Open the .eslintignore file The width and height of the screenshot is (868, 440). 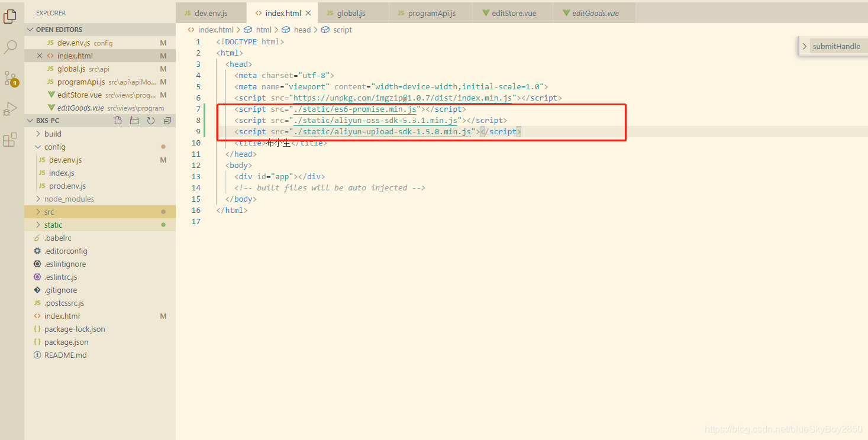click(x=100, y=264)
